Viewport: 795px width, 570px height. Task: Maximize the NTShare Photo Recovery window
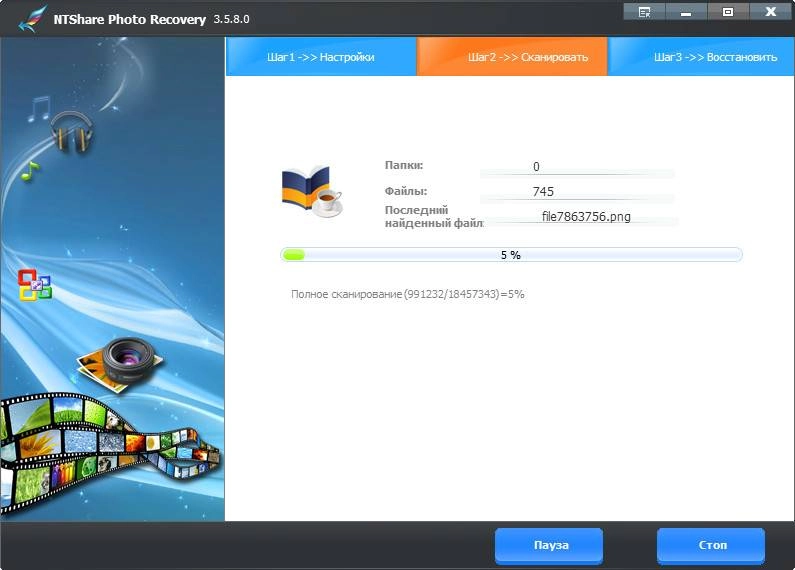pos(728,12)
